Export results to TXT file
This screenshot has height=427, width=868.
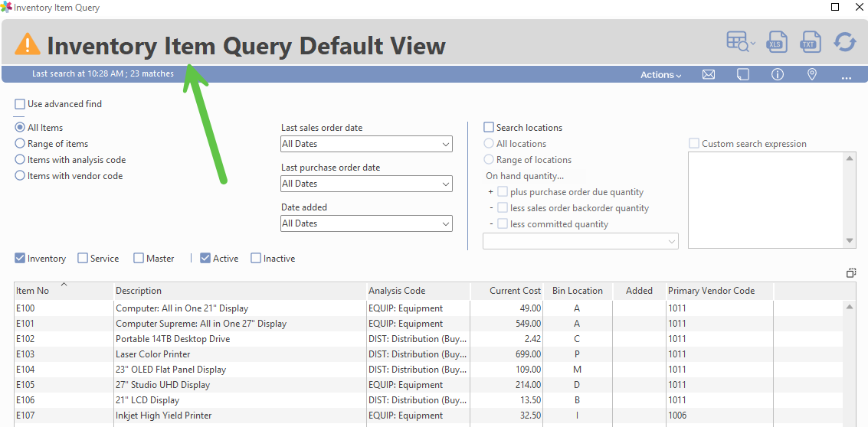click(x=810, y=43)
